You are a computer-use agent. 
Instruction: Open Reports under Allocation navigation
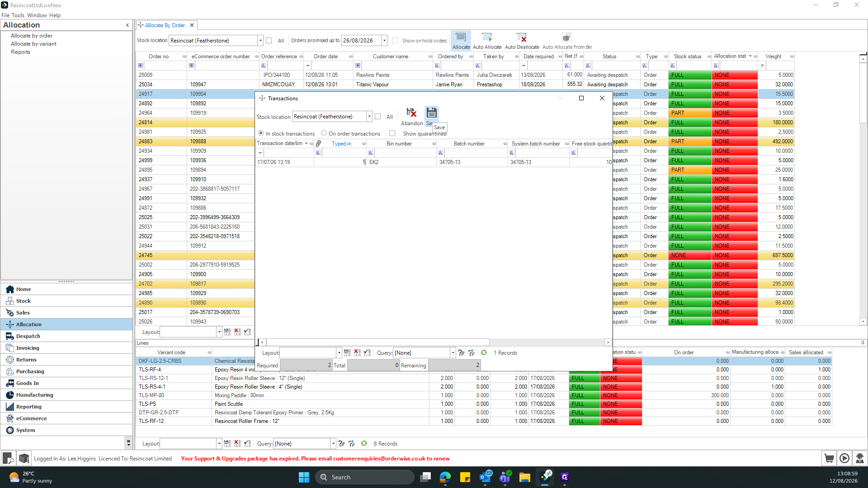20,52
